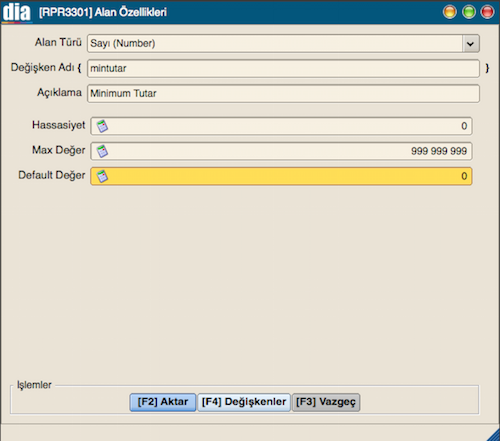Click the dia logo in title bar

click(17, 12)
